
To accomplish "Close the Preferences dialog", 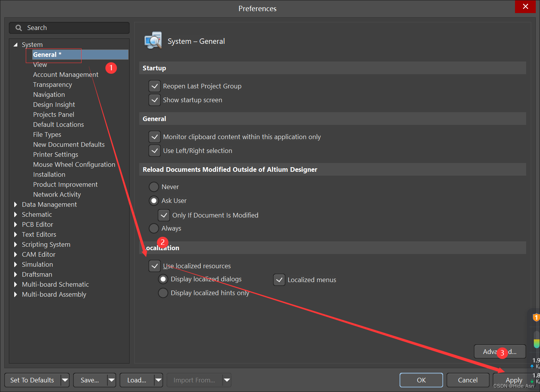I will click(x=525, y=7).
